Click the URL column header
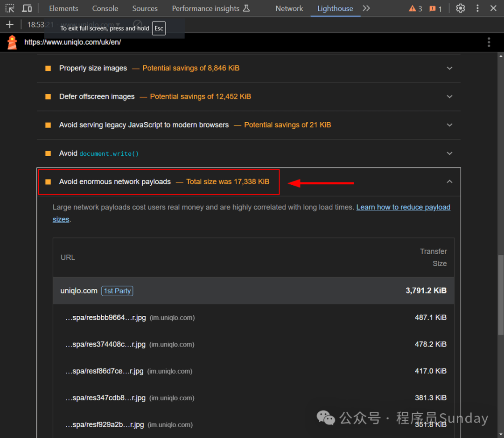Screen dimensions: 504x438 (68, 257)
